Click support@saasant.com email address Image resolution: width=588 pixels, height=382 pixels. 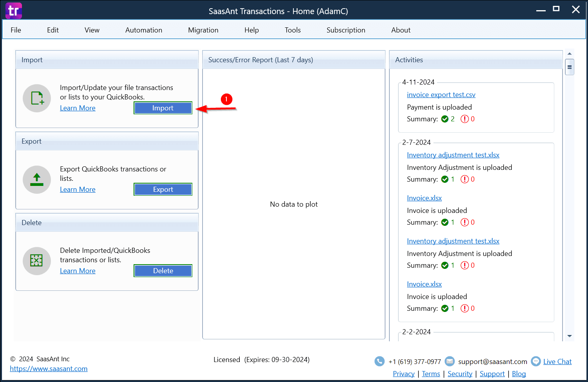coord(492,362)
